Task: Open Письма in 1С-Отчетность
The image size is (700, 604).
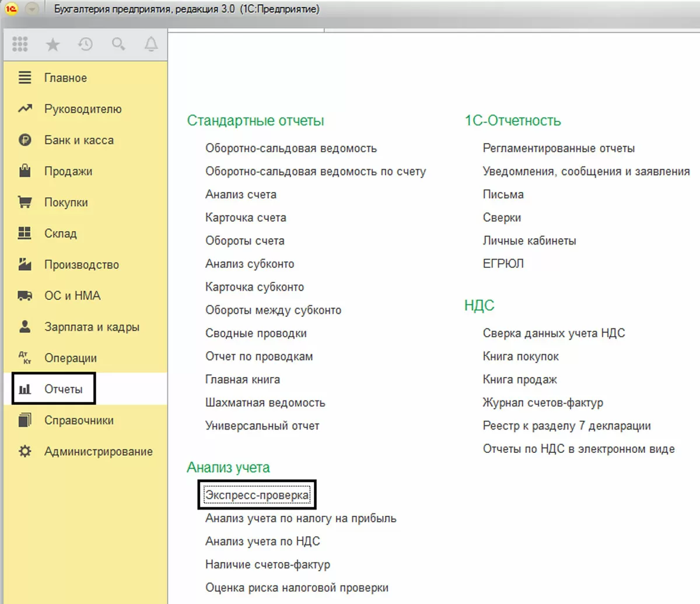Action: [503, 194]
